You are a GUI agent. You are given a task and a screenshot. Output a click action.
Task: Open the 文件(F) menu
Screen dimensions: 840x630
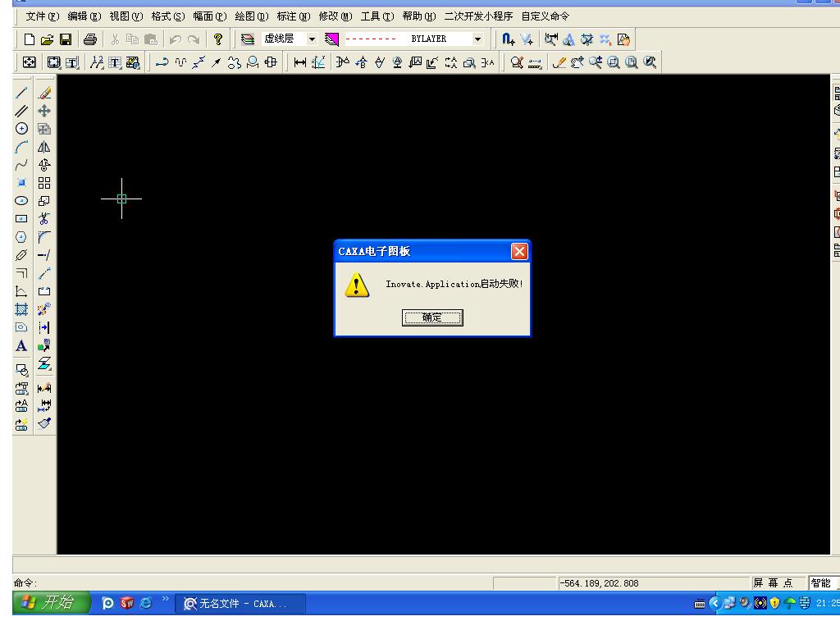43,16
